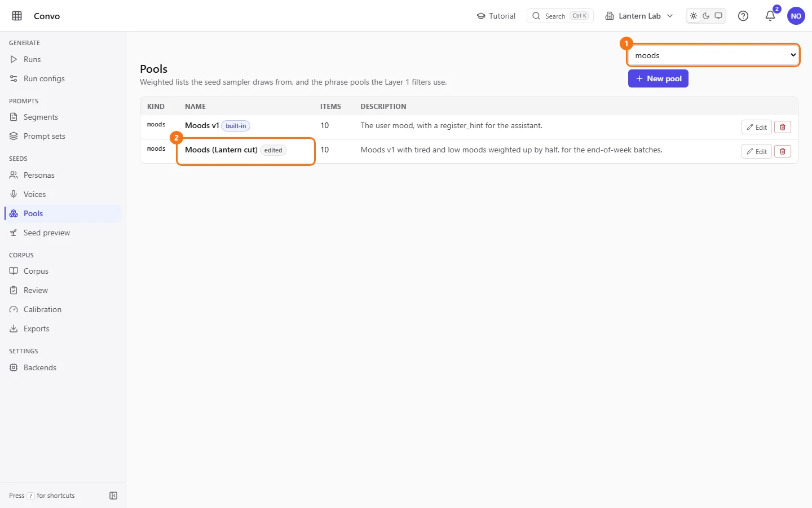The height and width of the screenshot is (508, 812).
Task: Edit the Moods (Lantern cut) pool
Action: click(x=757, y=151)
